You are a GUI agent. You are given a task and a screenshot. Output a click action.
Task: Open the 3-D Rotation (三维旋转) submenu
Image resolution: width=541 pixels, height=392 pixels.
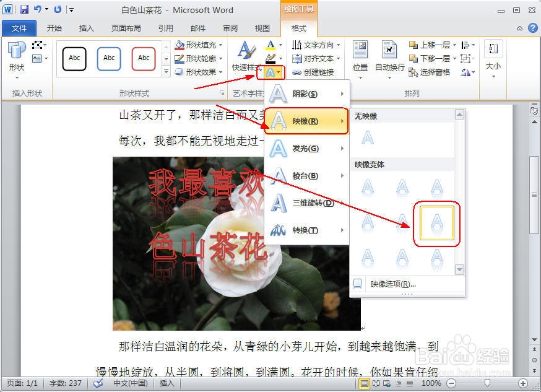(307, 203)
